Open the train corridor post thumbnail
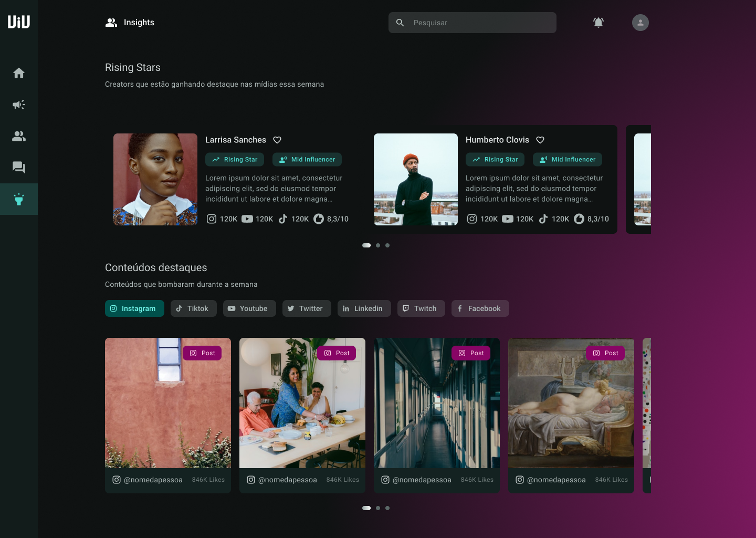 pos(437,403)
